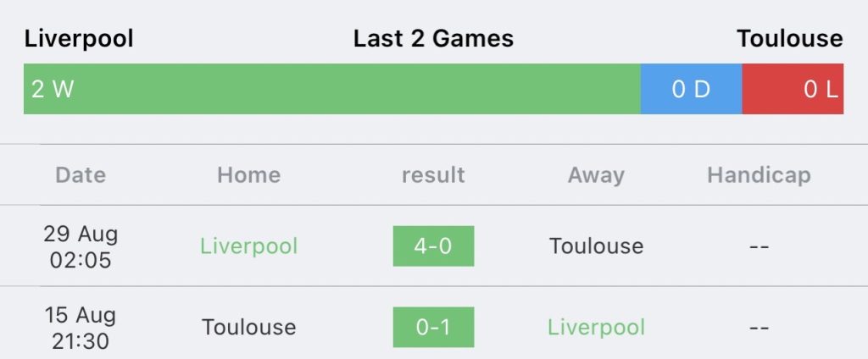
Task: Click the green 2 W wins bar
Action: point(332,89)
